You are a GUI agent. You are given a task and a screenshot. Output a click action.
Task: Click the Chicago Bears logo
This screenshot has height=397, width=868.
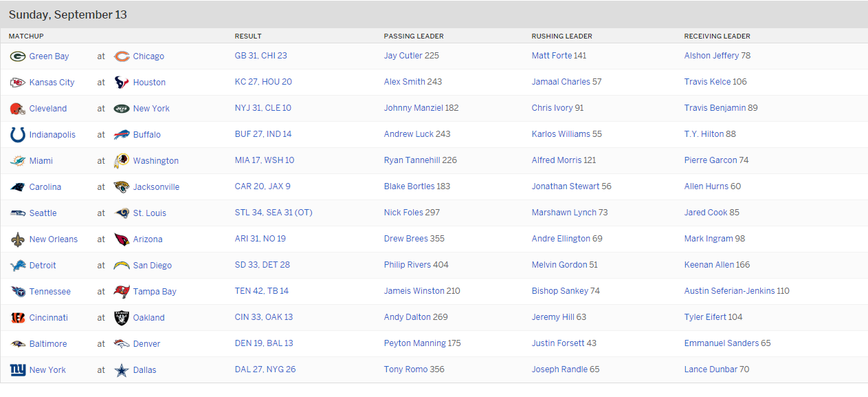(x=122, y=56)
